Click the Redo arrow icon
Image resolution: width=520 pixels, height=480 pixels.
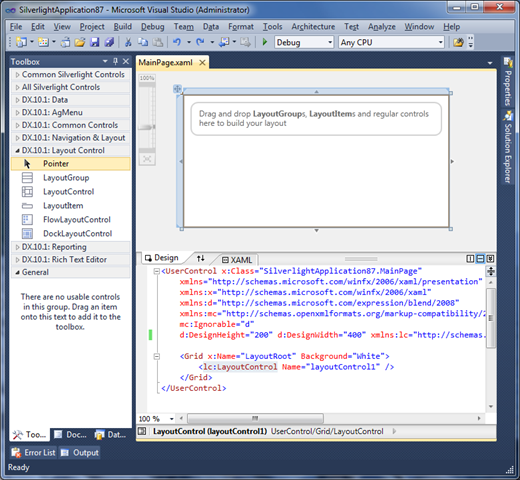(x=200, y=42)
